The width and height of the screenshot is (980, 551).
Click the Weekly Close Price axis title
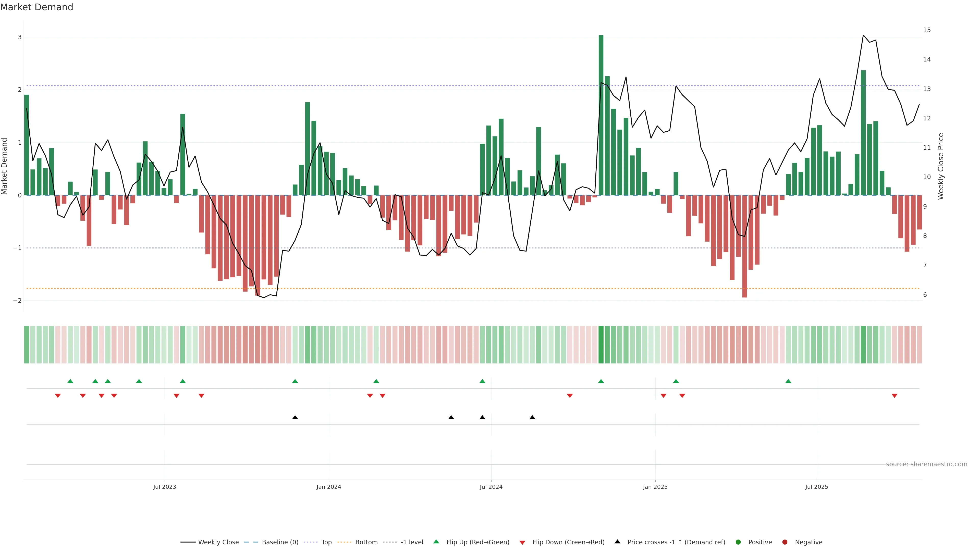tap(941, 166)
